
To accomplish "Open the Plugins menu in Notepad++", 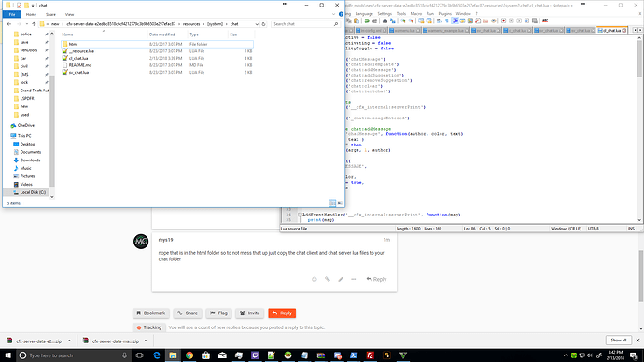I will [x=445, y=14].
